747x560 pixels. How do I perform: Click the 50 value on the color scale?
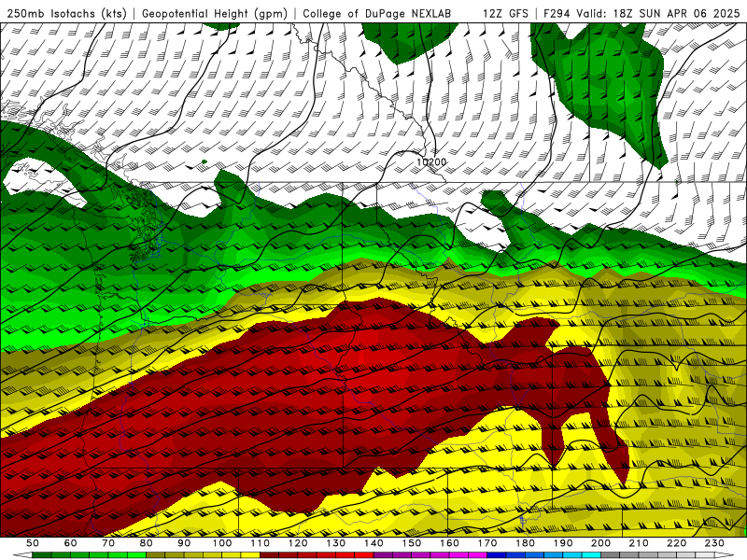coord(33,543)
